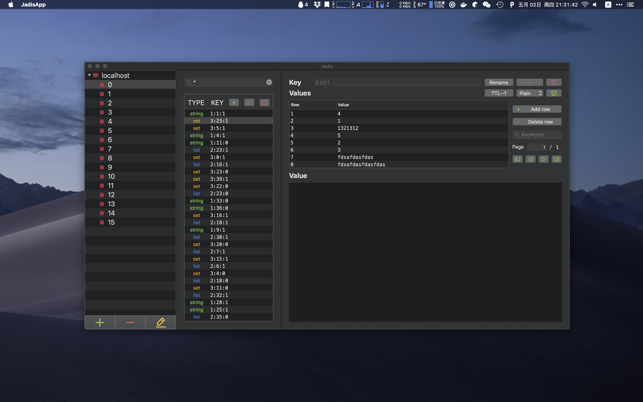Image resolution: width=643 pixels, height=402 pixels.
Task: Jump to the last page of values
Action: pos(556,159)
